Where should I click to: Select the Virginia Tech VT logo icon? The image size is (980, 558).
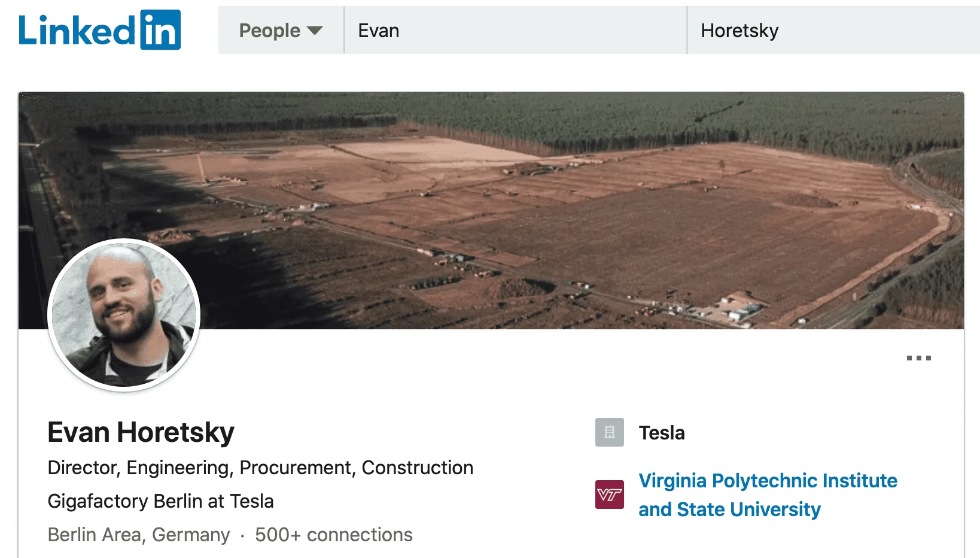(609, 495)
